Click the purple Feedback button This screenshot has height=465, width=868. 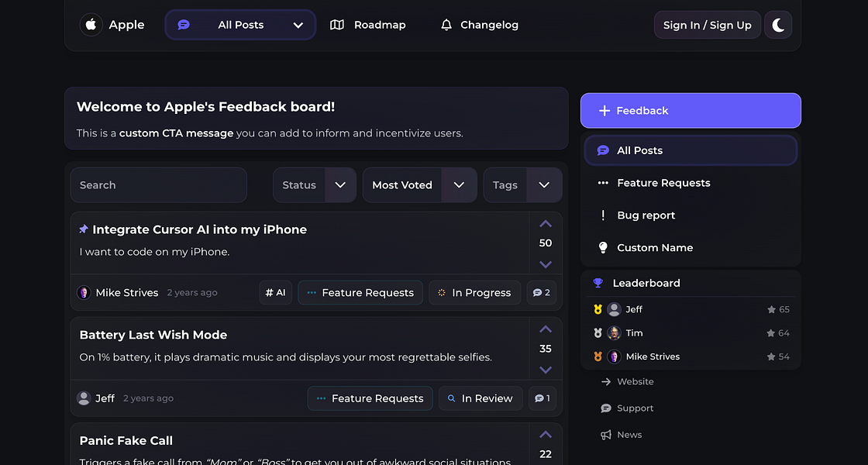(x=691, y=111)
